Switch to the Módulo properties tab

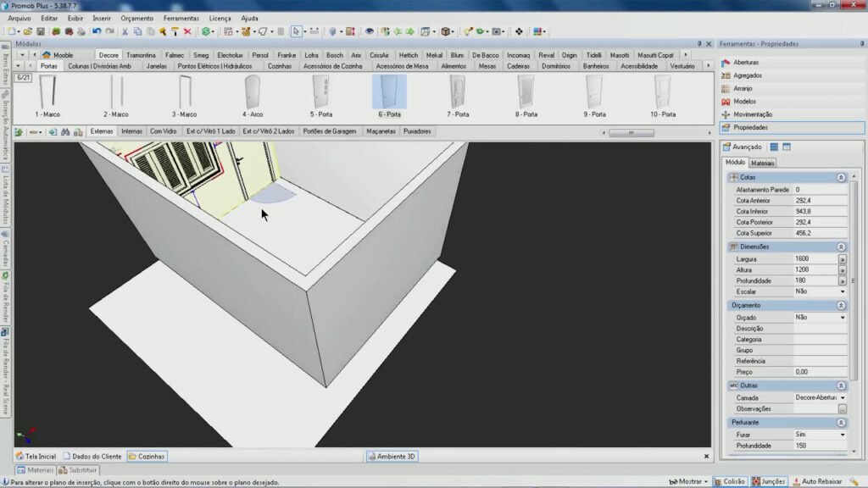click(735, 163)
